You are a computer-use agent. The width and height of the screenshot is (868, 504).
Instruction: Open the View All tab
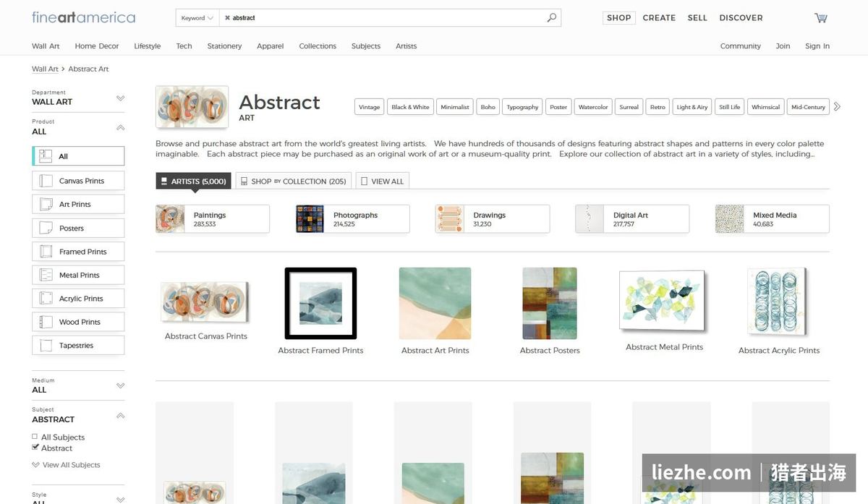(x=383, y=181)
